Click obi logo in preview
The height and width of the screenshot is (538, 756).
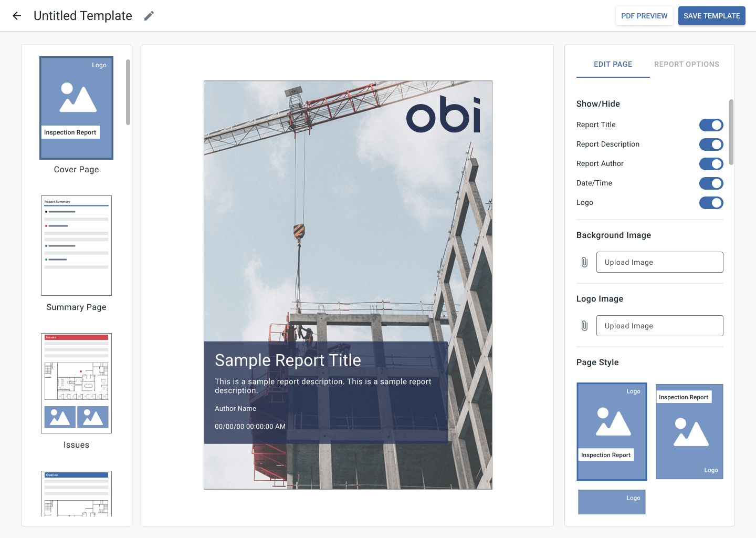click(x=444, y=114)
